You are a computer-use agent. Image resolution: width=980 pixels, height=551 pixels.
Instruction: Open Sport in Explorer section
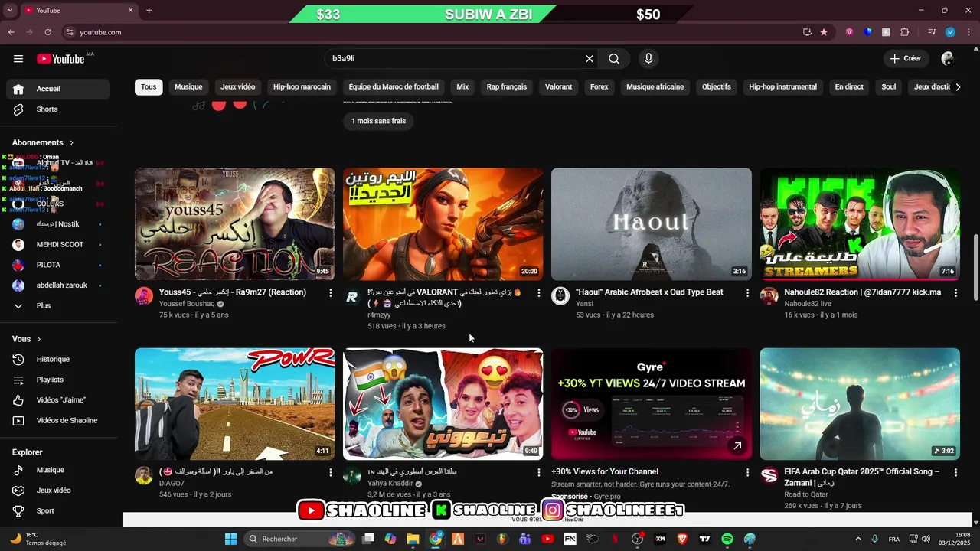tap(58, 511)
